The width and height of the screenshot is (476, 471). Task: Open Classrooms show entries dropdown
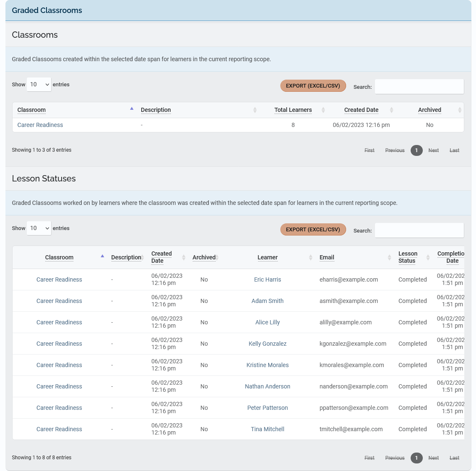[39, 84]
